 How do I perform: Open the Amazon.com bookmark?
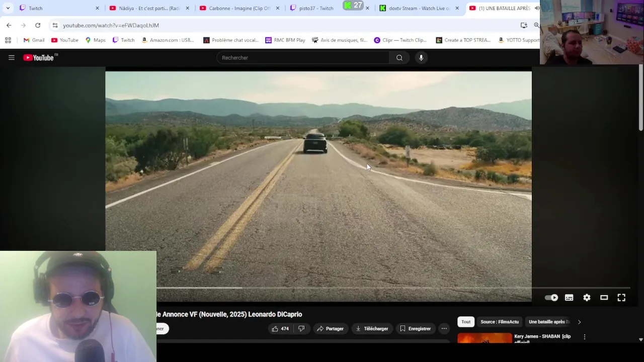pyautogui.click(x=167, y=40)
